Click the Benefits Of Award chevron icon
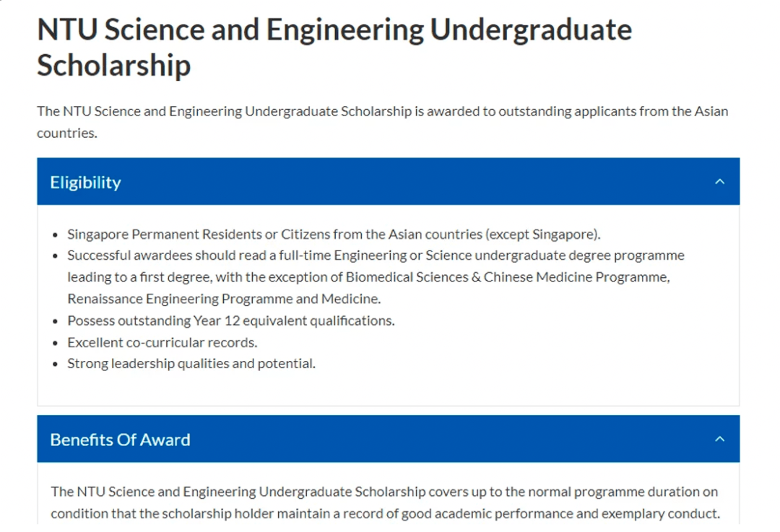Viewport: 780px width, 532px height. point(719,439)
